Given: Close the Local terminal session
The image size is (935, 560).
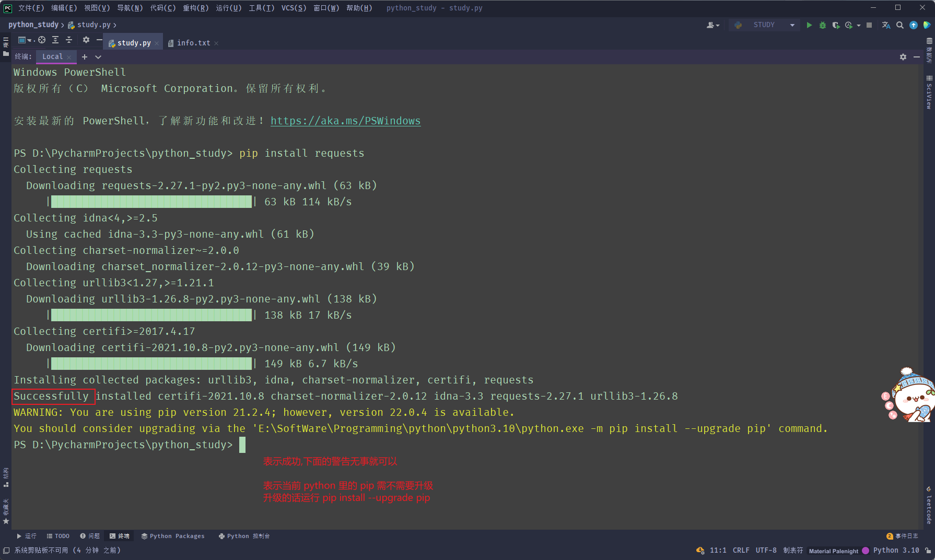Looking at the screenshot, I should [x=69, y=57].
